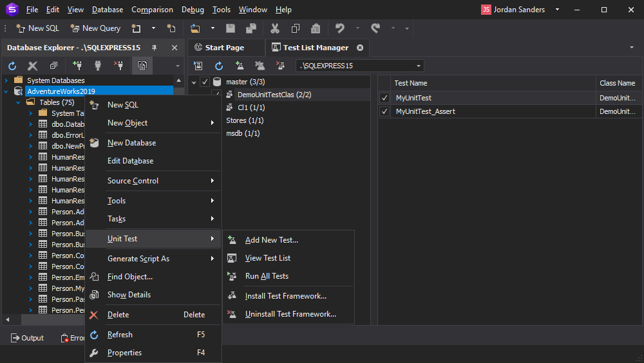Click the Save All icon in the toolbar

pyautogui.click(x=251, y=28)
